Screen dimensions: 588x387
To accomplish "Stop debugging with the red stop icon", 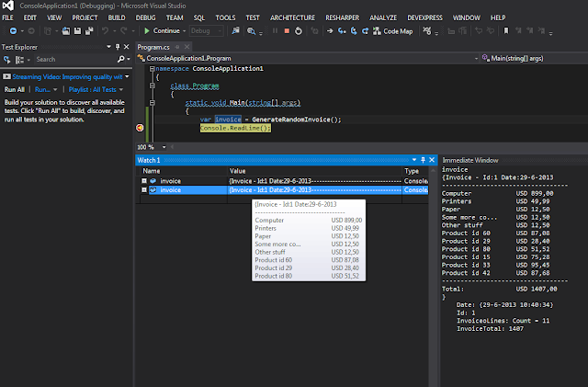I will point(286,30).
